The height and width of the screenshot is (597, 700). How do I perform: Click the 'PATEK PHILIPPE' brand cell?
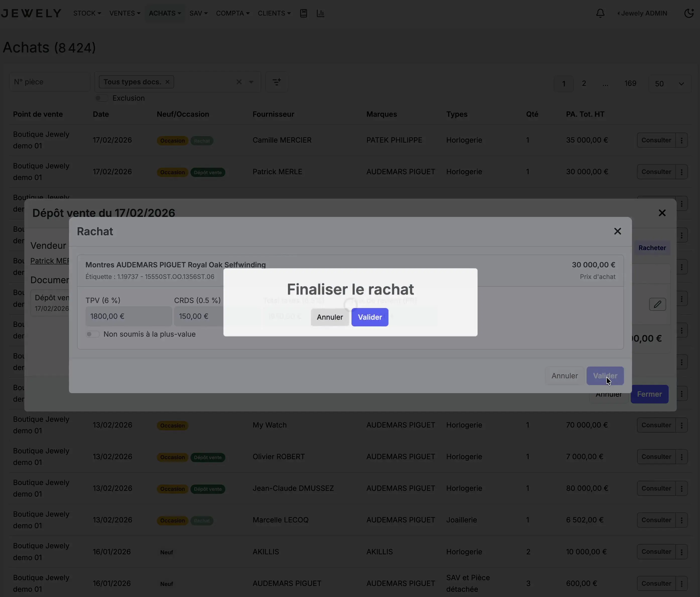tap(394, 140)
